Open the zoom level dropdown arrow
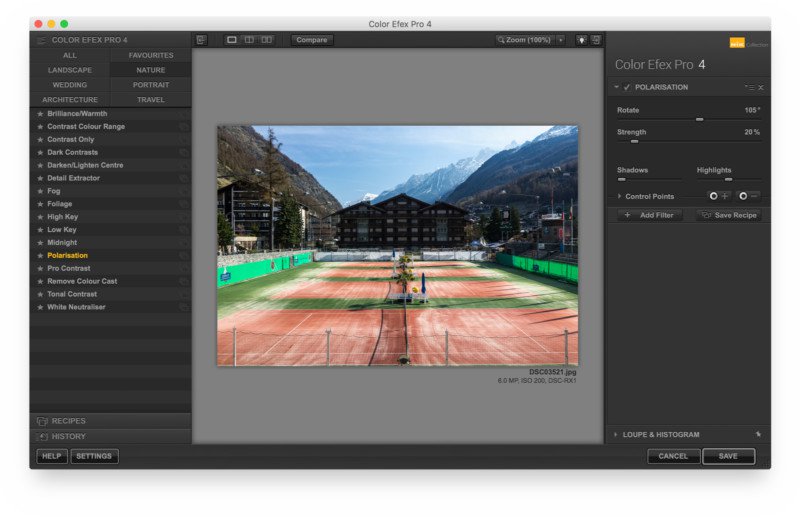The width and height of the screenshot is (800, 517). tap(560, 40)
